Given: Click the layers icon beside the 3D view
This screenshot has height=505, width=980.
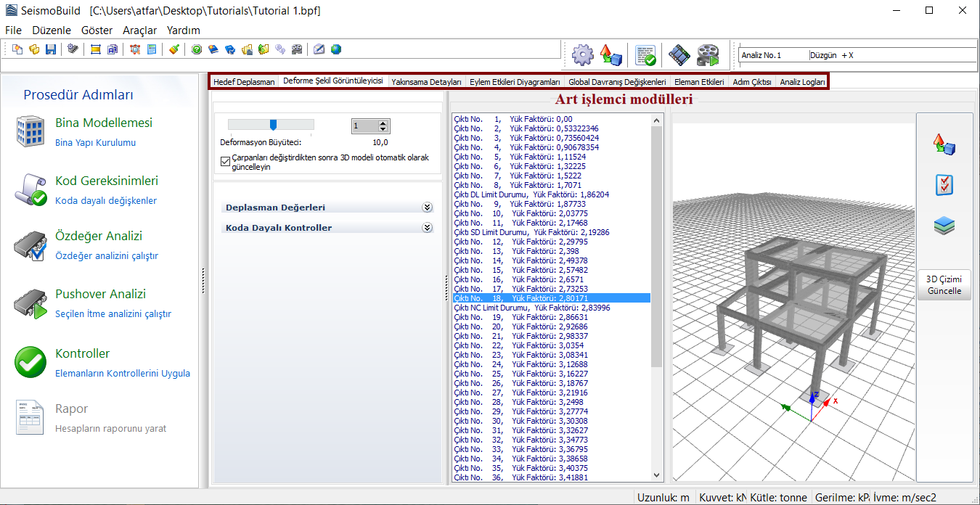Looking at the screenshot, I should (x=944, y=226).
